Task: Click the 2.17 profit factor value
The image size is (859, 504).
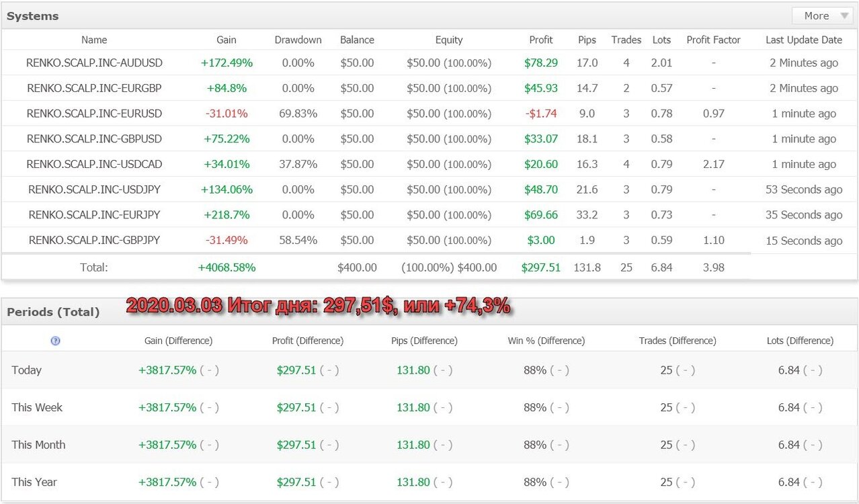Action: pos(713,164)
